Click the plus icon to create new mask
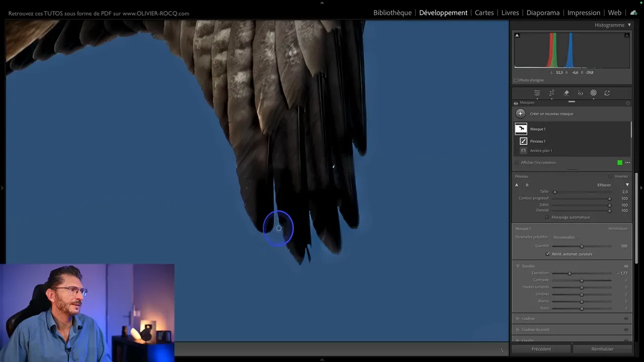Screen dimensions: 644x362 click(521, 114)
